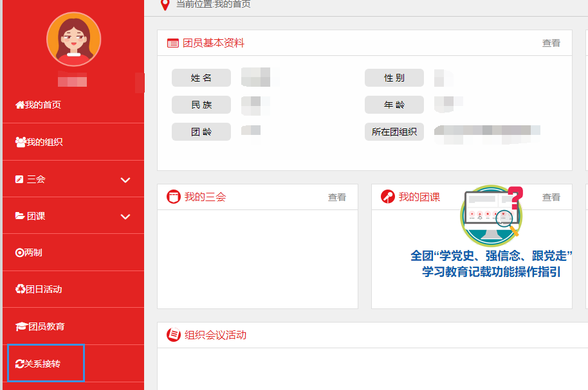Click the red location pin icon

click(x=165, y=4)
